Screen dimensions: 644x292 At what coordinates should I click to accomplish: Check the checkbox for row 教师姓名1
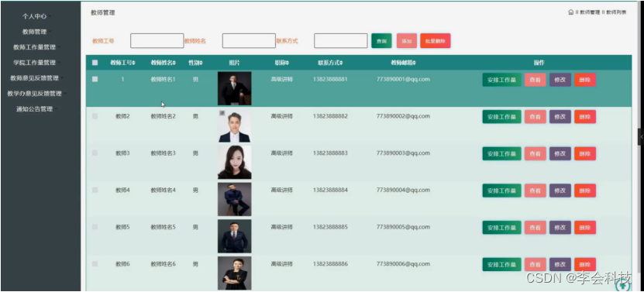95,79
